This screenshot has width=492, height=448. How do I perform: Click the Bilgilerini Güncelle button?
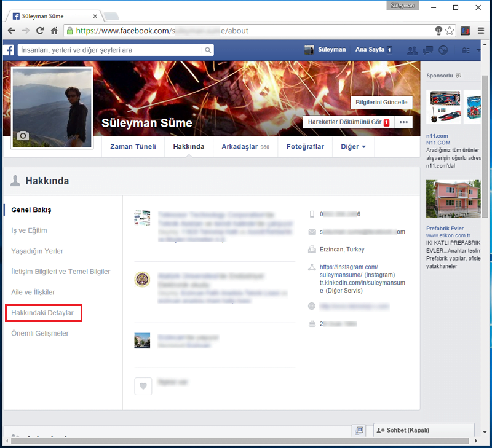click(381, 103)
